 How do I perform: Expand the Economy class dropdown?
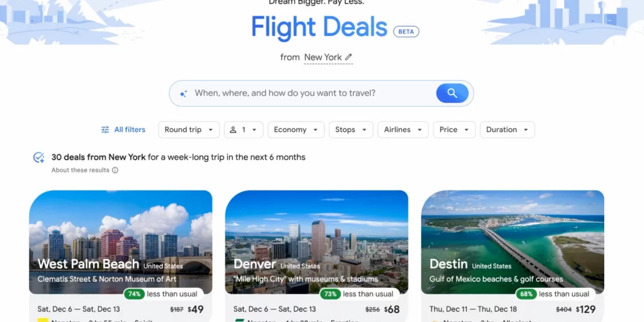coord(296,130)
